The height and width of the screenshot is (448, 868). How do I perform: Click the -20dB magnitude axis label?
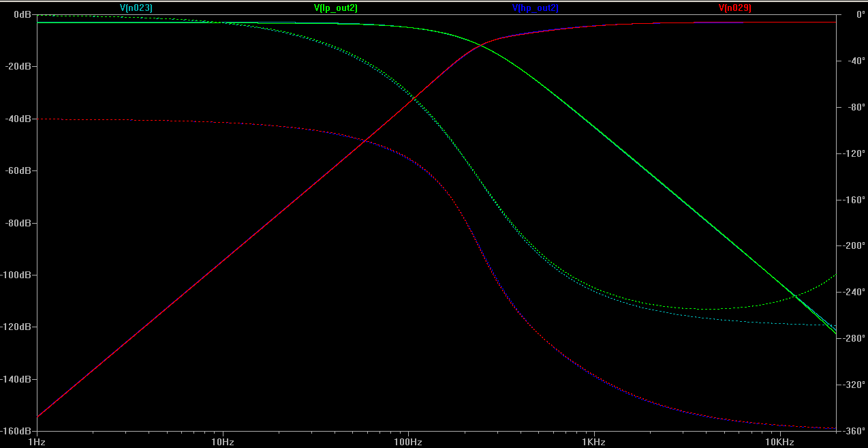click(x=19, y=66)
